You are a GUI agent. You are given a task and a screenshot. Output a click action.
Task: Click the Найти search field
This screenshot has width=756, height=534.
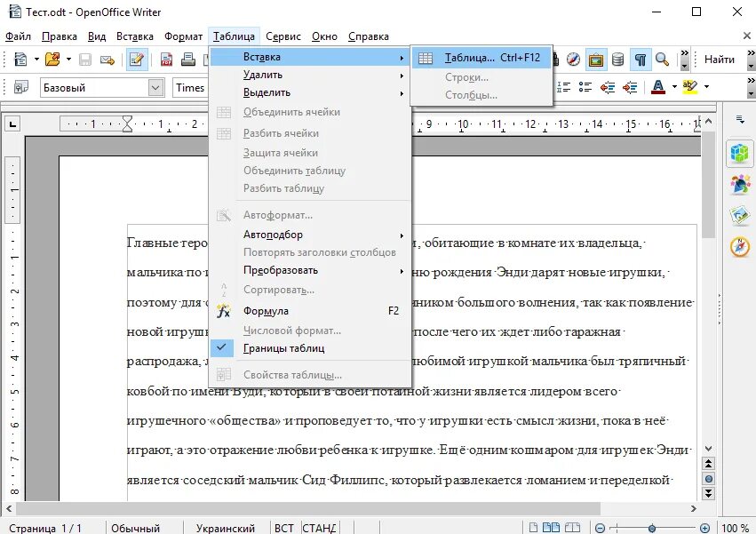pos(720,60)
